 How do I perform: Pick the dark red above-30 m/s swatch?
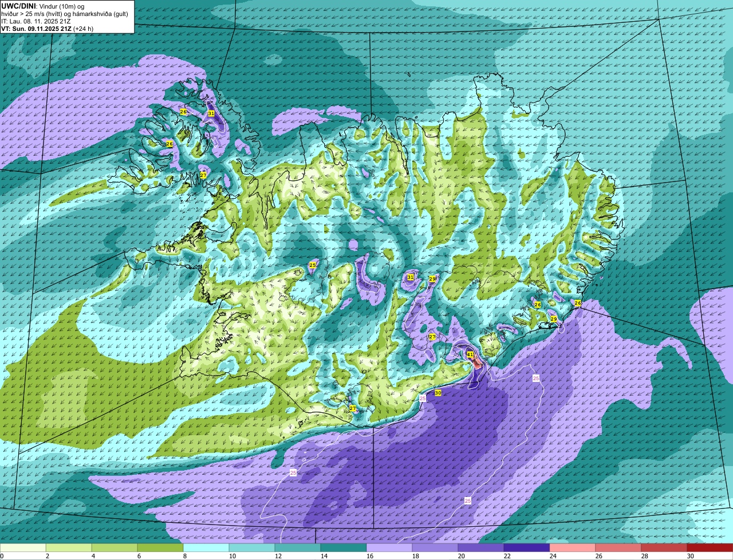pyautogui.click(x=710, y=548)
